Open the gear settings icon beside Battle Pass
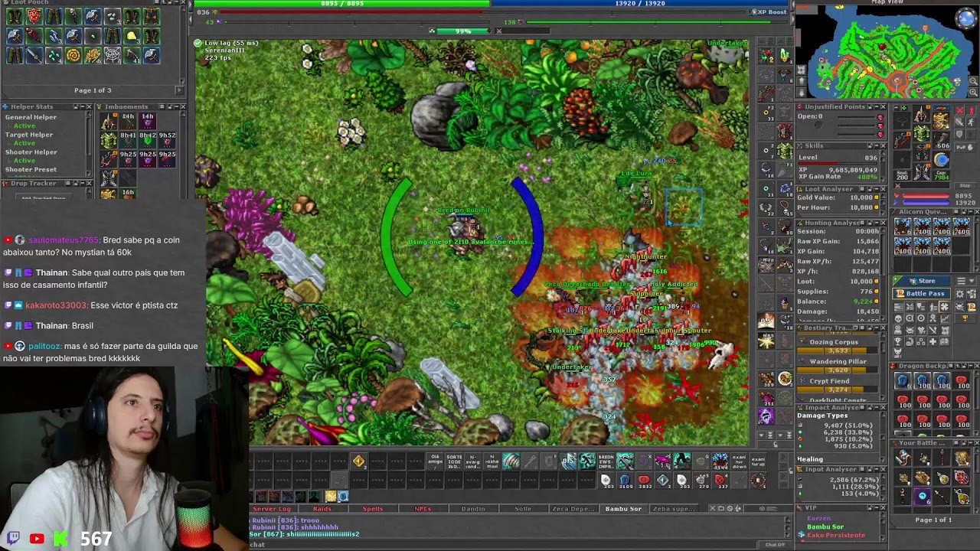Screen dimensions: 980x551 (959, 293)
